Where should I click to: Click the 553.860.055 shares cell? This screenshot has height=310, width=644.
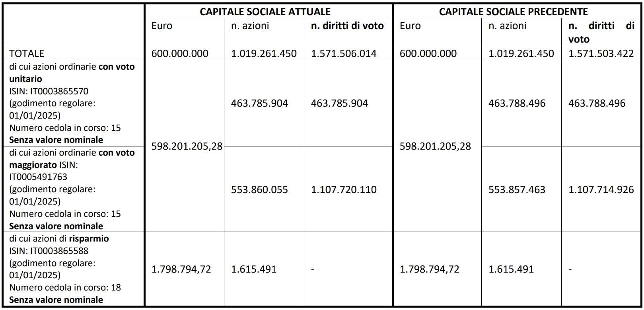[259, 189]
